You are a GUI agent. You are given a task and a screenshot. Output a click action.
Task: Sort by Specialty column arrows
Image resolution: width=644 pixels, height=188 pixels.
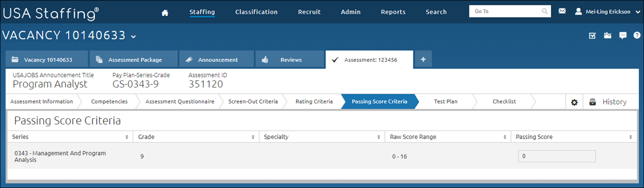pos(379,137)
